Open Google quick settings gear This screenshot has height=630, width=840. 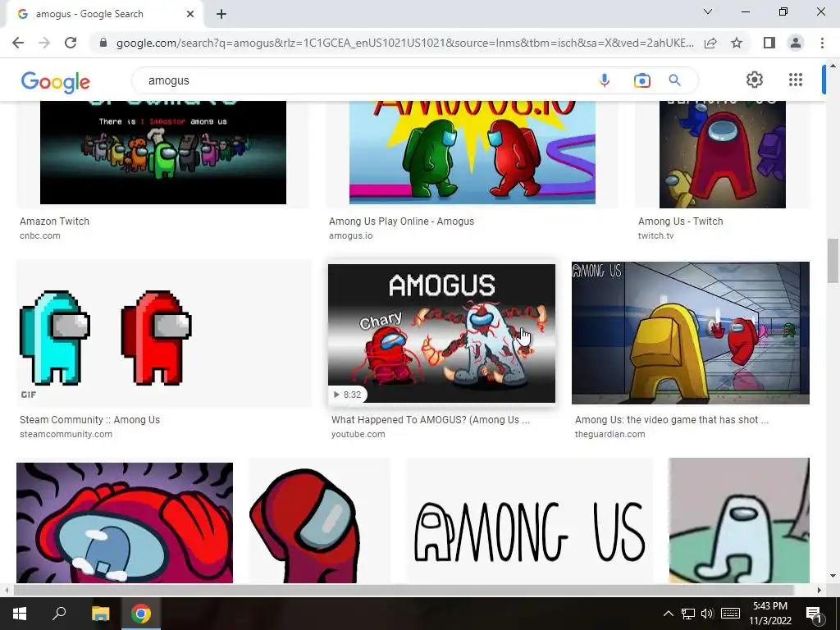[x=755, y=80]
